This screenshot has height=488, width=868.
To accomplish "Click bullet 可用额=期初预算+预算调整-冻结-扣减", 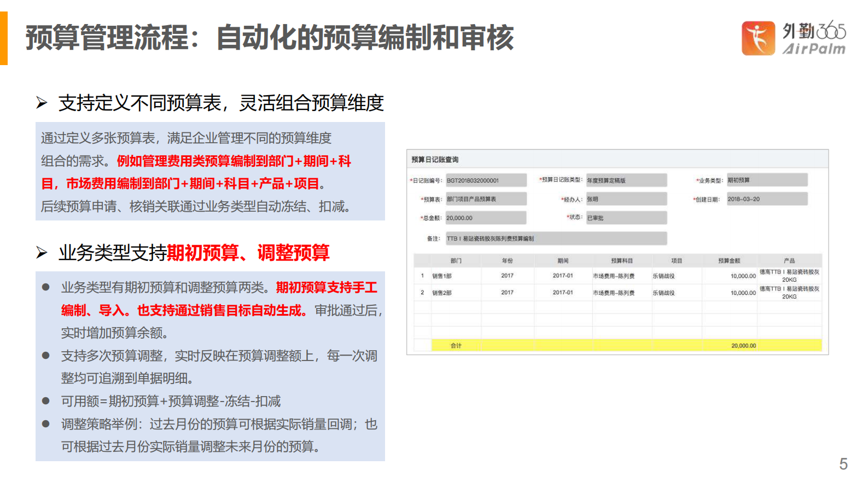I will tap(171, 402).
